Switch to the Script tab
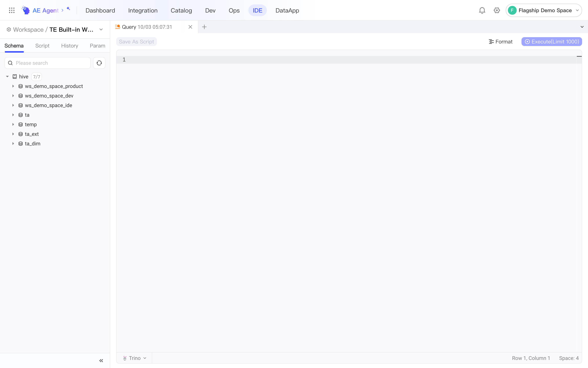Screen dimensions: 588x368 click(x=42, y=46)
